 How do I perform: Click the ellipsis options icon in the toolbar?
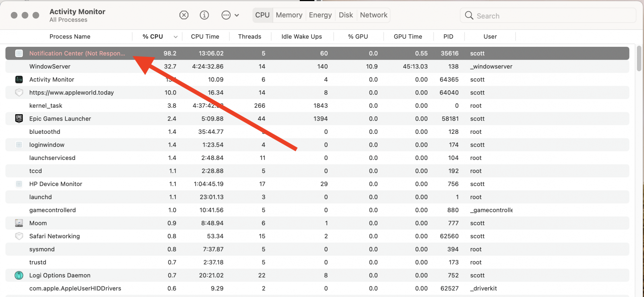226,15
